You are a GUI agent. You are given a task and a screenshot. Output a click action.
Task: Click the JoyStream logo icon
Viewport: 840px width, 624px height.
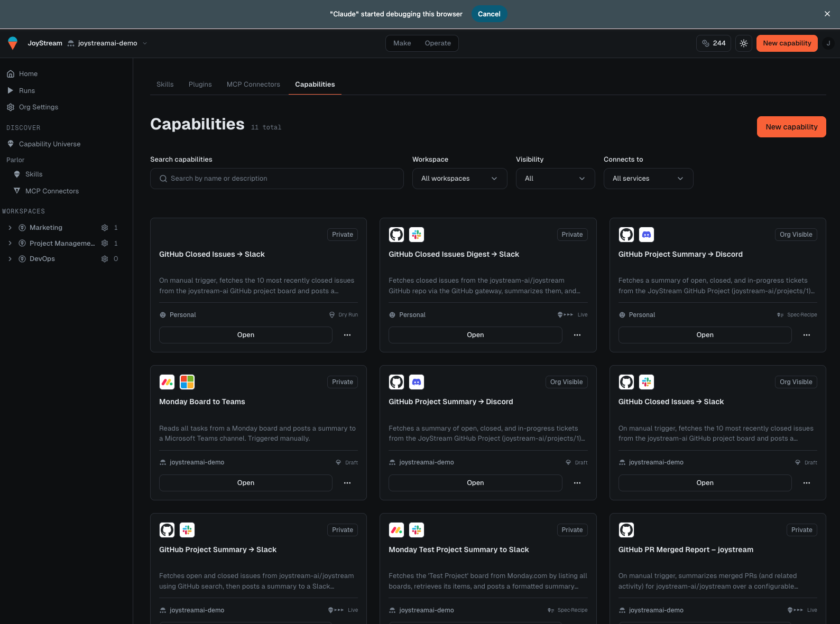tap(13, 43)
